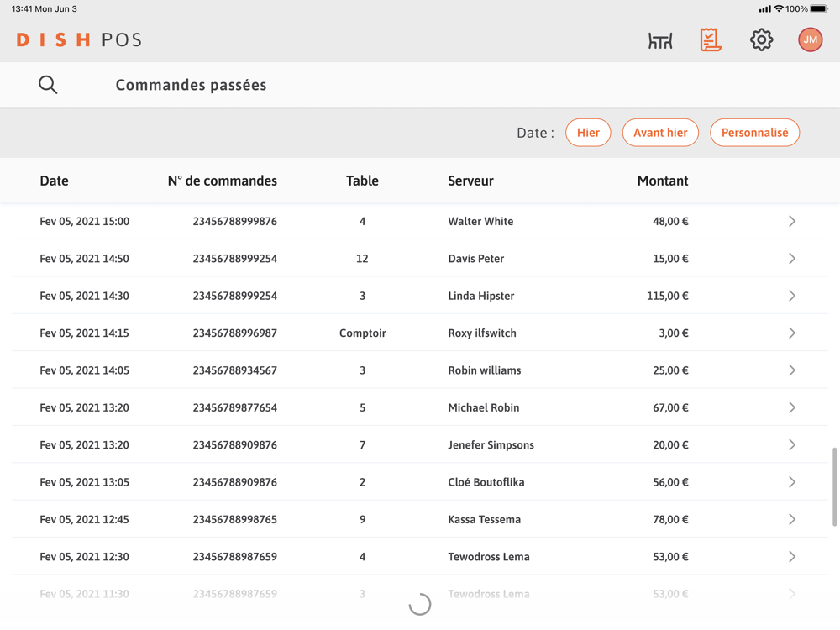Select order 23456789877654 row
Screen dimensions: 840x630
pos(234,408)
